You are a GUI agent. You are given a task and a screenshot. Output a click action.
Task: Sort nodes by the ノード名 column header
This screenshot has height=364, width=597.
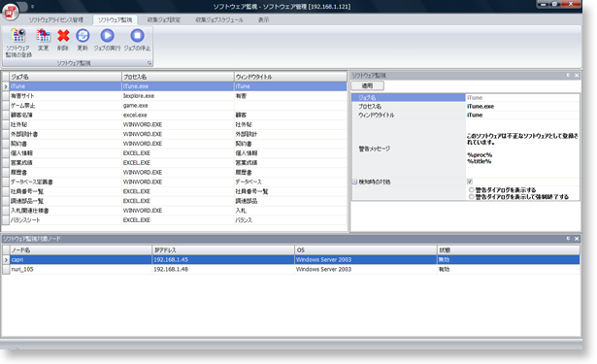click(81, 250)
